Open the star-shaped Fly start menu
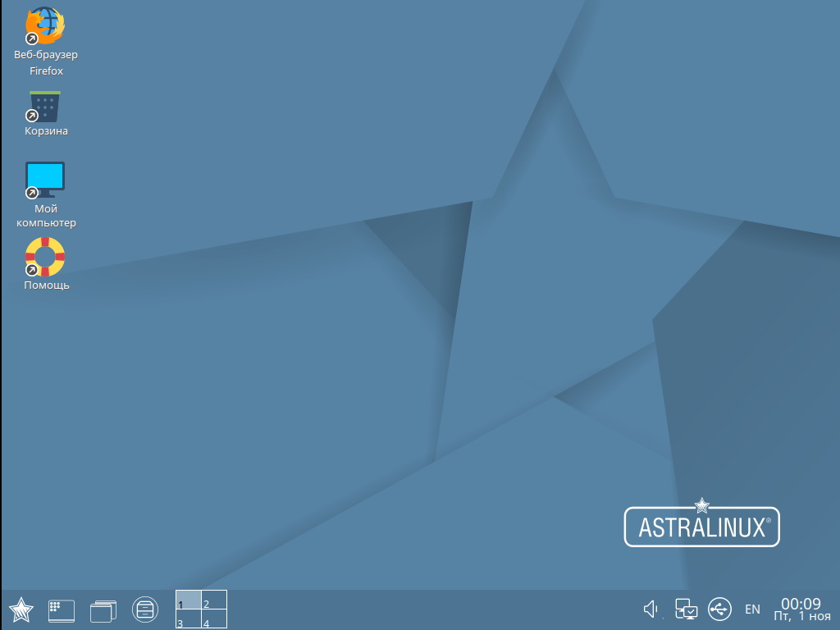840x630 pixels. click(x=22, y=609)
